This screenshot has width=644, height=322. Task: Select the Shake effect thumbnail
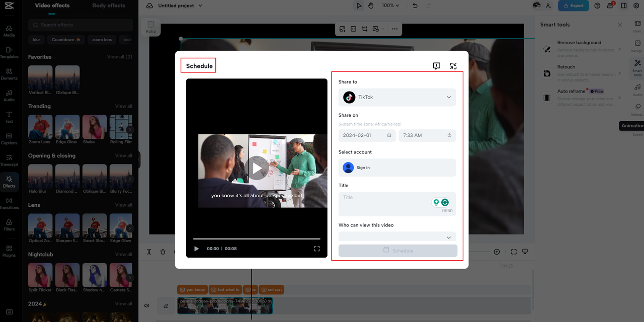[95, 127]
